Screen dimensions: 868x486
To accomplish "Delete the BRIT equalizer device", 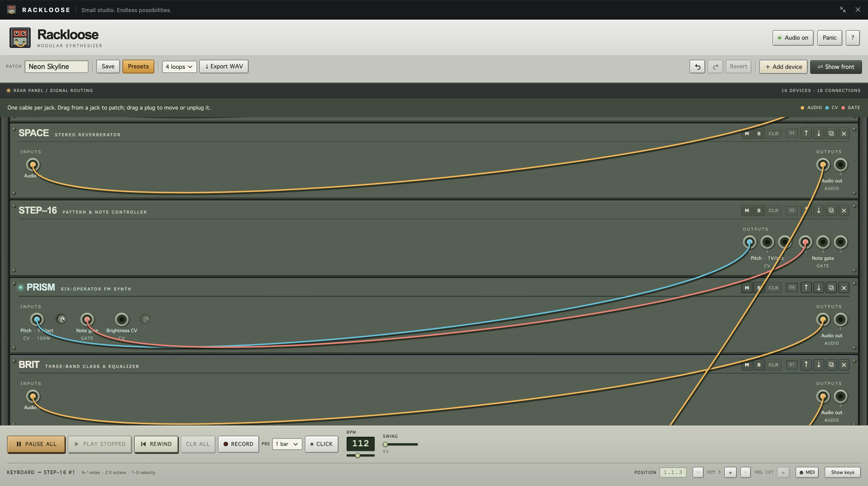I will [x=844, y=365].
